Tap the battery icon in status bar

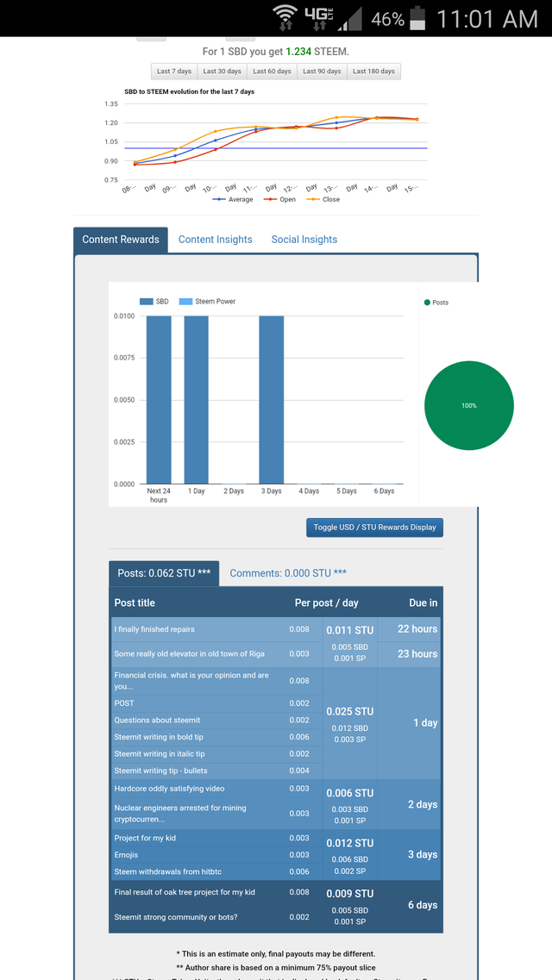click(x=417, y=18)
